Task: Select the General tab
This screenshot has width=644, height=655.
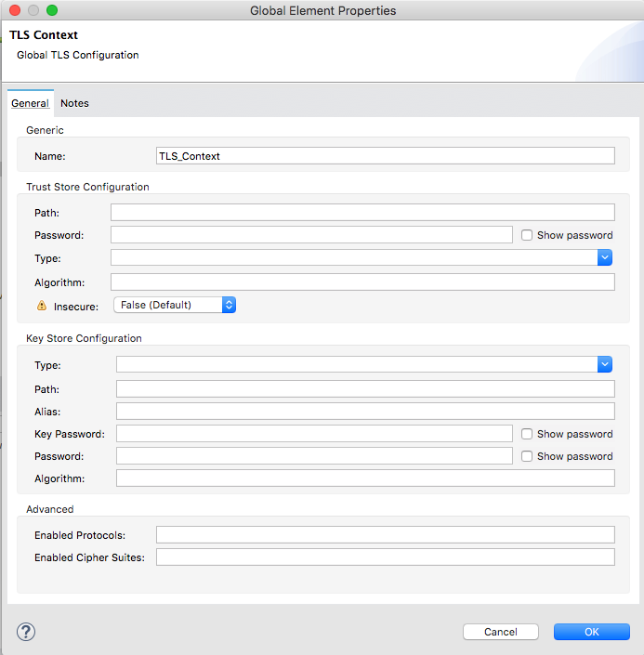Action: click(x=30, y=103)
